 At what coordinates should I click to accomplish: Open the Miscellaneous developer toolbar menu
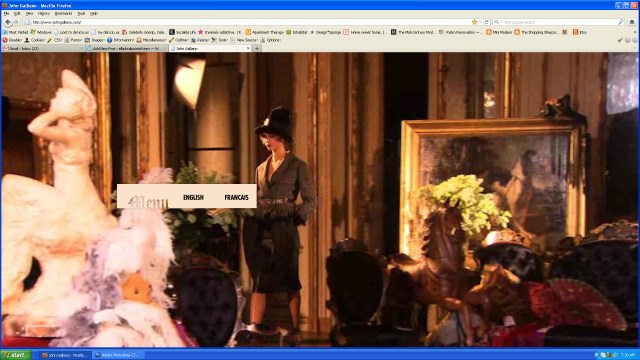point(151,40)
